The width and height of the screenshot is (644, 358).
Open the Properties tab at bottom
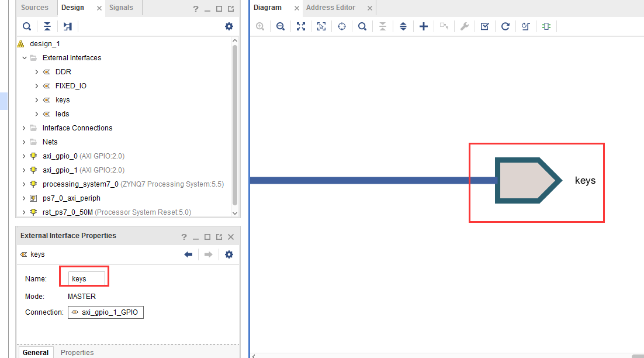coord(77,352)
